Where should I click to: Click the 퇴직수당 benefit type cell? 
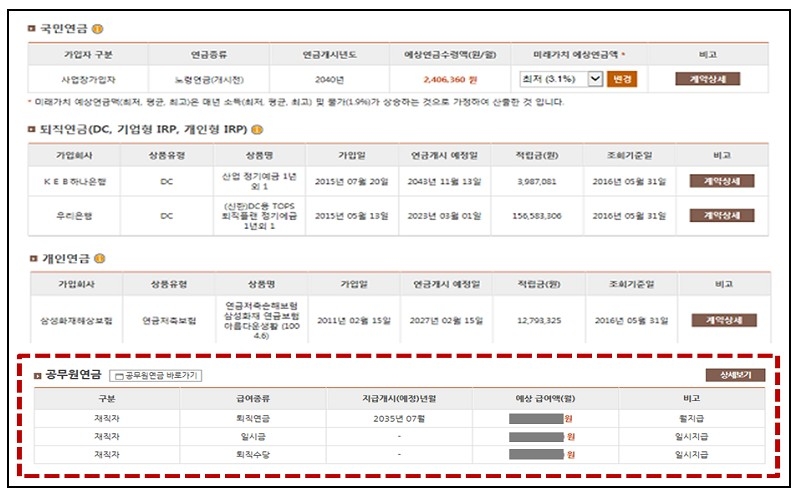253,454
